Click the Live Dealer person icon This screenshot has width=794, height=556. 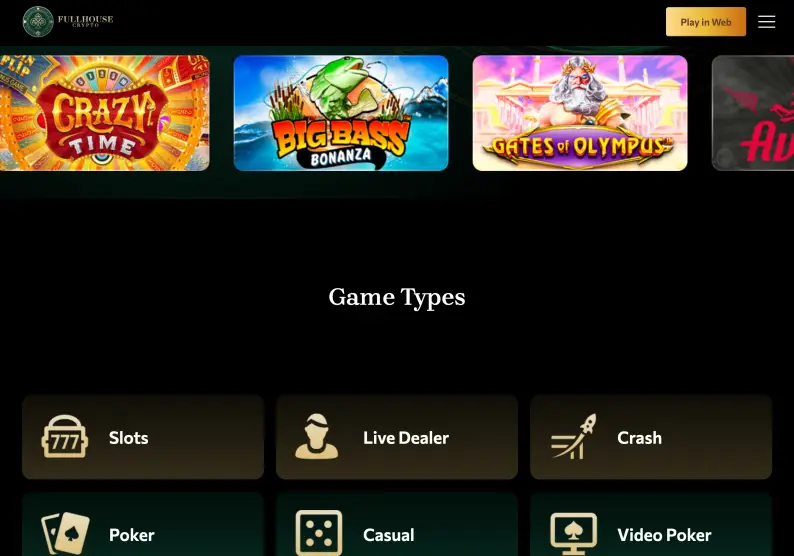(x=316, y=436)
